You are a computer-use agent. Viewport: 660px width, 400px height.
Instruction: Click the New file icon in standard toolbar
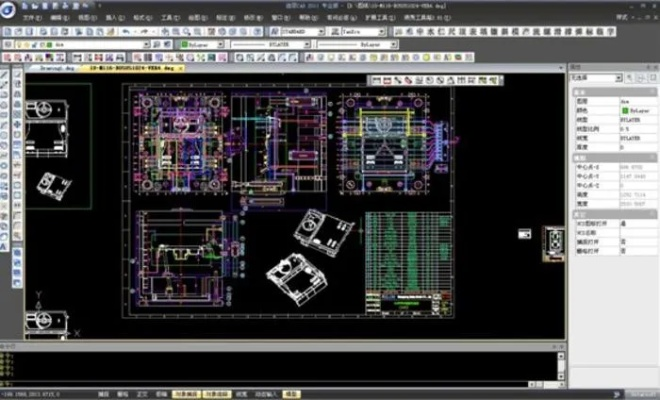coord(7,31)
